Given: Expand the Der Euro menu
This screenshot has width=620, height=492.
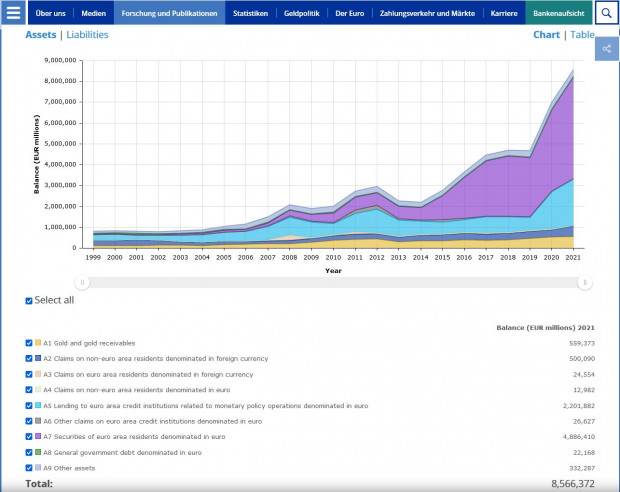Looking at the screenshot, I should coord(350,14).
